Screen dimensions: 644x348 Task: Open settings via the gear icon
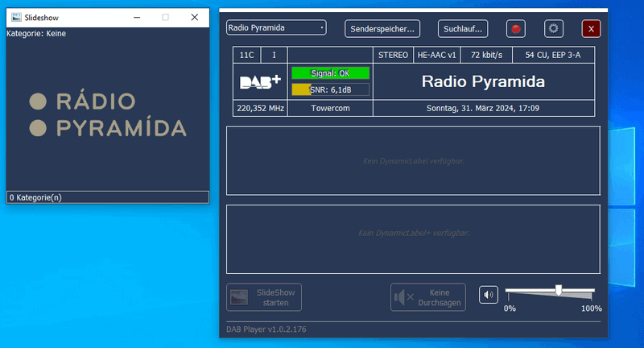click(x=554, y=29)
